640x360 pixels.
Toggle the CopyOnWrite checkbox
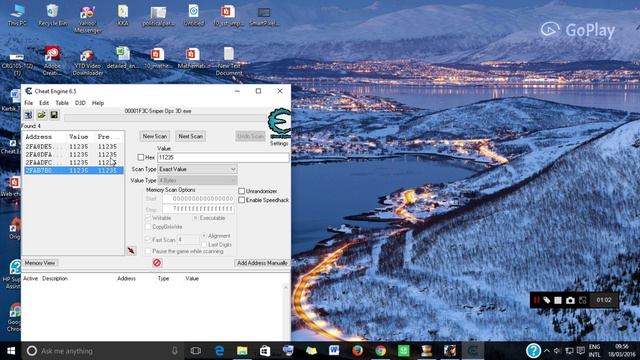pyautogui.click(x=148, y=227)
